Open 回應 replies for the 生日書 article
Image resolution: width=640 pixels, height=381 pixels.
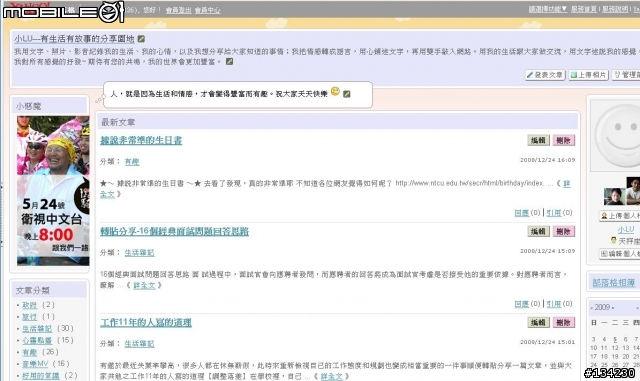coord(522,213)
